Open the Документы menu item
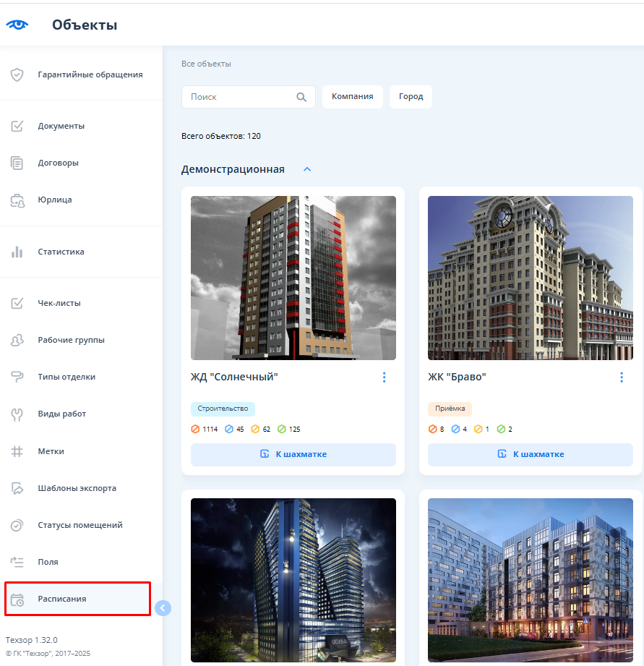Screen dimensions: 644x666 coord(61,126)
